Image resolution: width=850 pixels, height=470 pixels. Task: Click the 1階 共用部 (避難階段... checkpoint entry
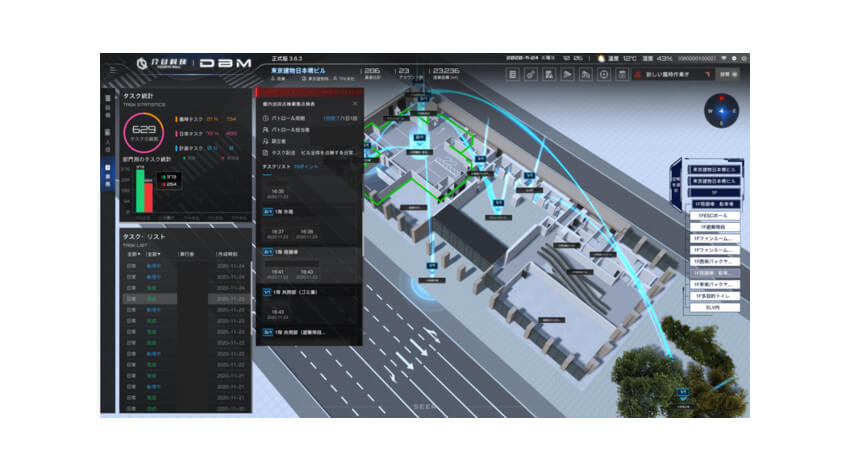[309, 332]
